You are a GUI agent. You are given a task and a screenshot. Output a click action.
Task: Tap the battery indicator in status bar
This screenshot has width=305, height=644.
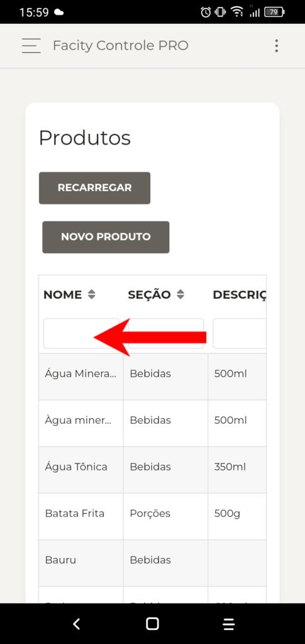click(274, 13)
